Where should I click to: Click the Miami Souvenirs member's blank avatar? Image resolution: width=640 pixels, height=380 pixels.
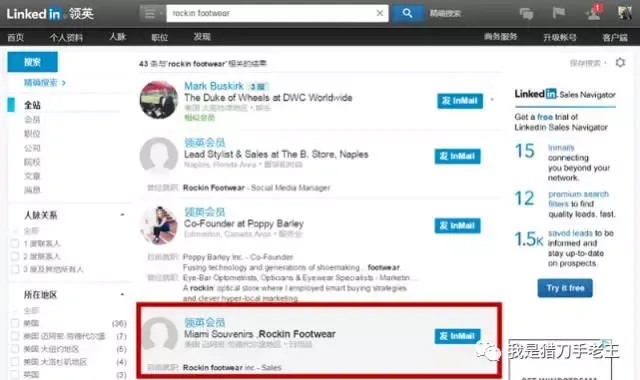[x=159, y=336]
